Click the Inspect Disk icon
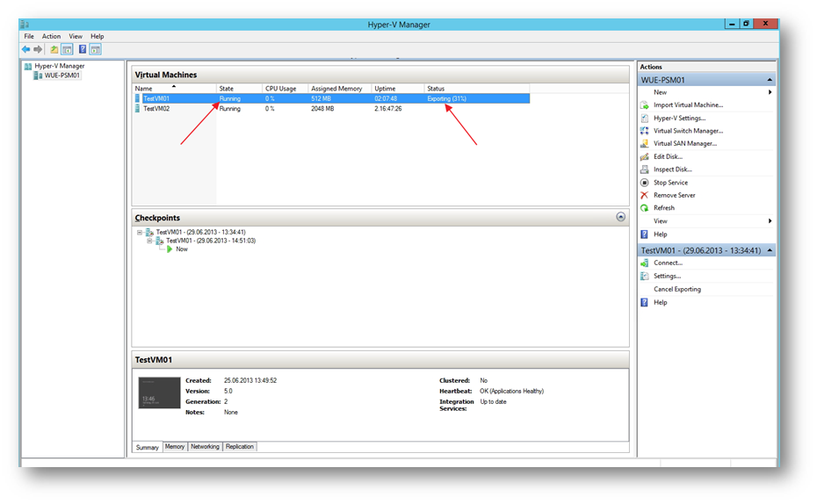 click(645, 169)
